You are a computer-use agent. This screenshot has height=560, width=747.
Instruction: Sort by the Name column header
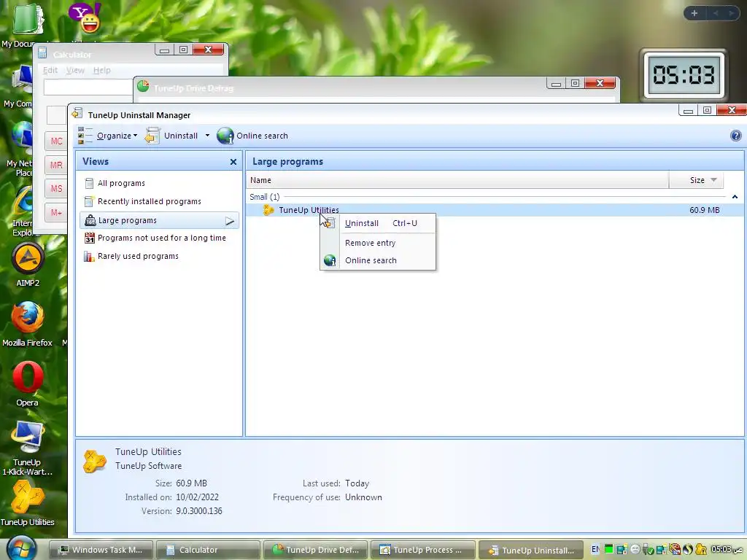pos(457,181)
